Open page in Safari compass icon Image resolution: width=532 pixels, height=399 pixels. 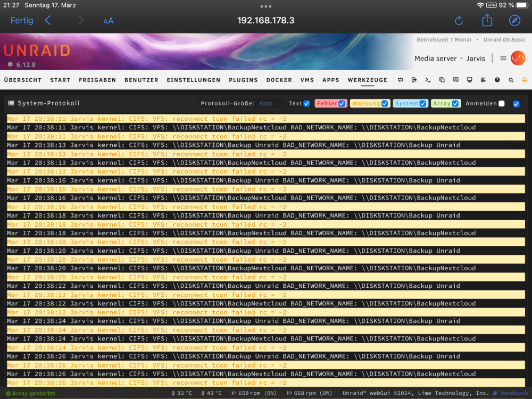(x=514, y=20)
